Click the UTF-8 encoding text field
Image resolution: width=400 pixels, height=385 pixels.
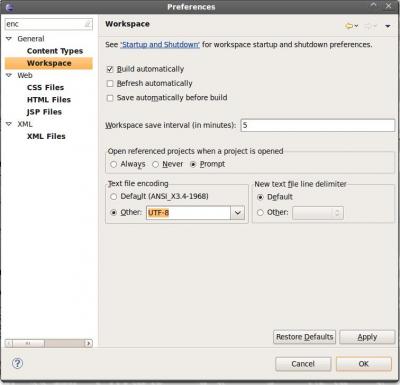tap(188, 213)
